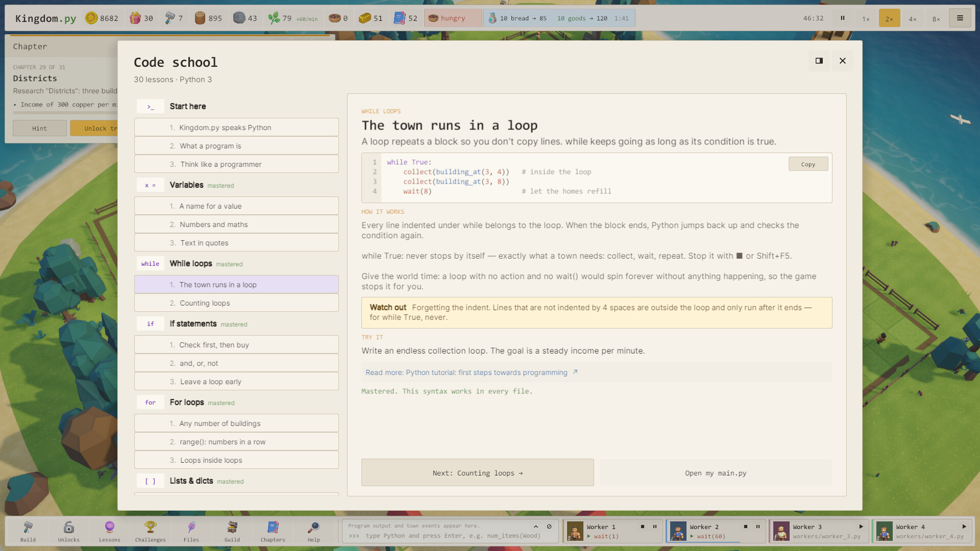Expand the program output console
Screen dimensions: 980x551
click(536, 527)
